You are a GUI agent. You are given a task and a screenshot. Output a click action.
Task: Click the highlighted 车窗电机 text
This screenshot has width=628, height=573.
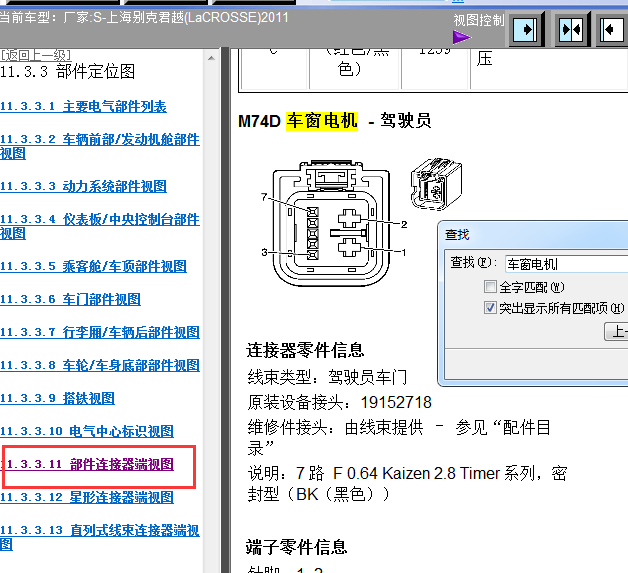[322, 121]
